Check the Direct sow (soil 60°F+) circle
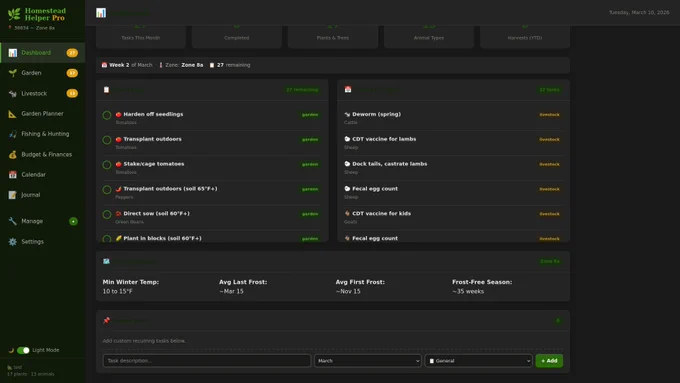 tap(107, 215)
